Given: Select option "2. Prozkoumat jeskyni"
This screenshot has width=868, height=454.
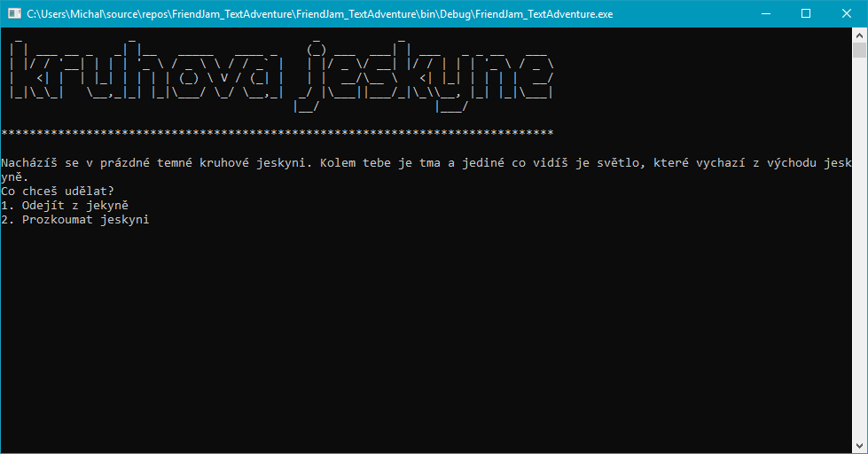Looking at the screenshot, I should click(75, 220).
